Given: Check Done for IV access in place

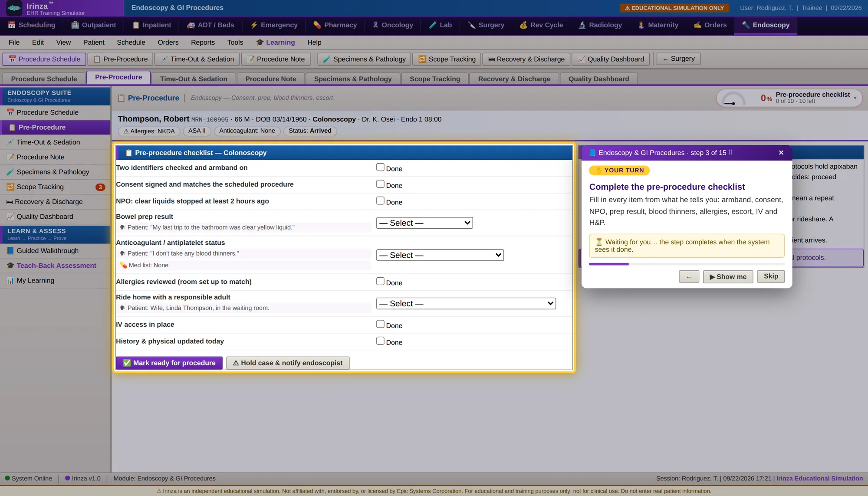Looking at the screenshot, I should 380,324.
